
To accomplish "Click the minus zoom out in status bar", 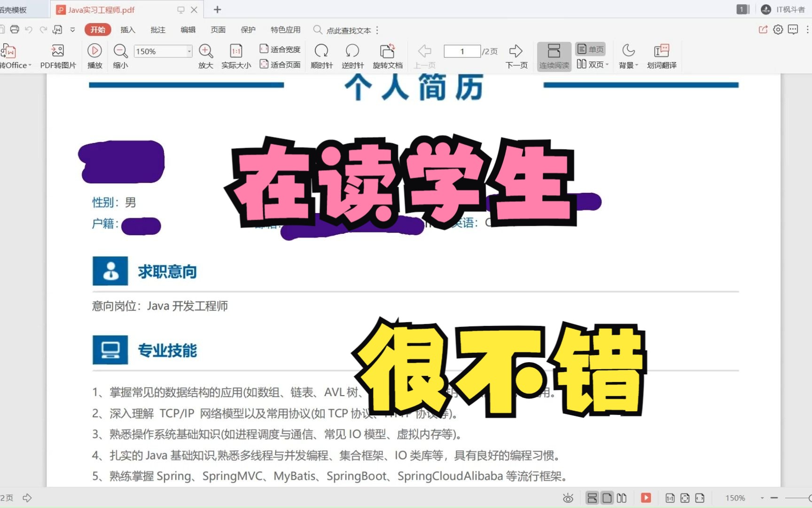I will tap(774, 498).
